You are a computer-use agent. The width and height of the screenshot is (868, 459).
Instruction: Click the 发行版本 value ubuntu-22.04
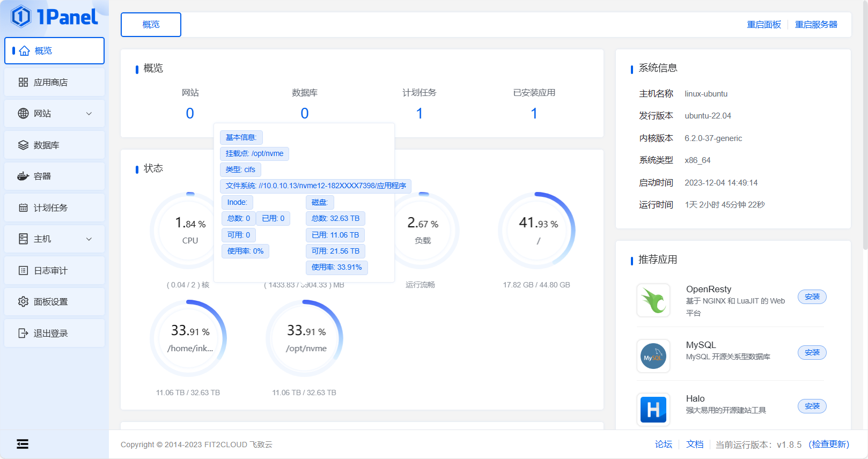(x=708, y=116)
